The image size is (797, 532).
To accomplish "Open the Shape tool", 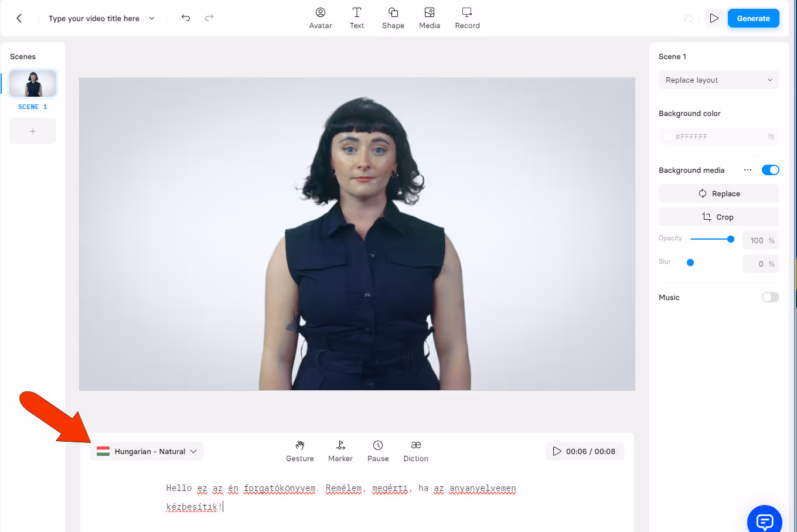I will [x=393, y=18].
